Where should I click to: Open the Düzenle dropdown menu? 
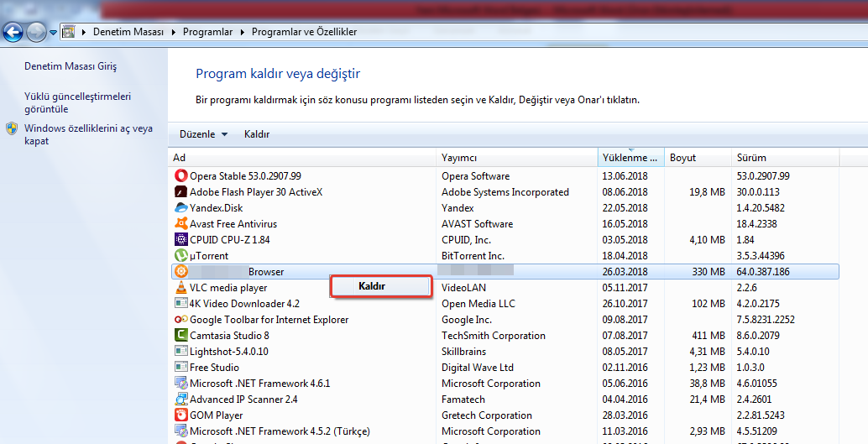point(203,134)
